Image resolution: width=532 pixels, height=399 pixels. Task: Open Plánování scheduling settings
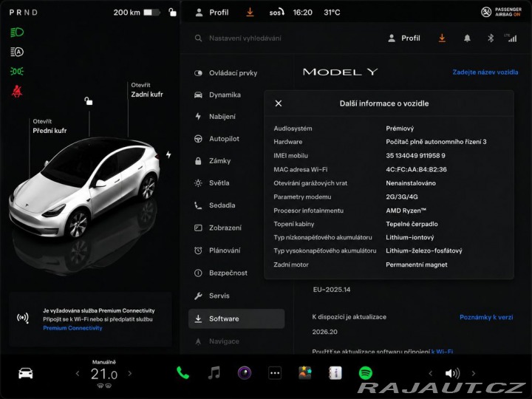tap(236, 250)
